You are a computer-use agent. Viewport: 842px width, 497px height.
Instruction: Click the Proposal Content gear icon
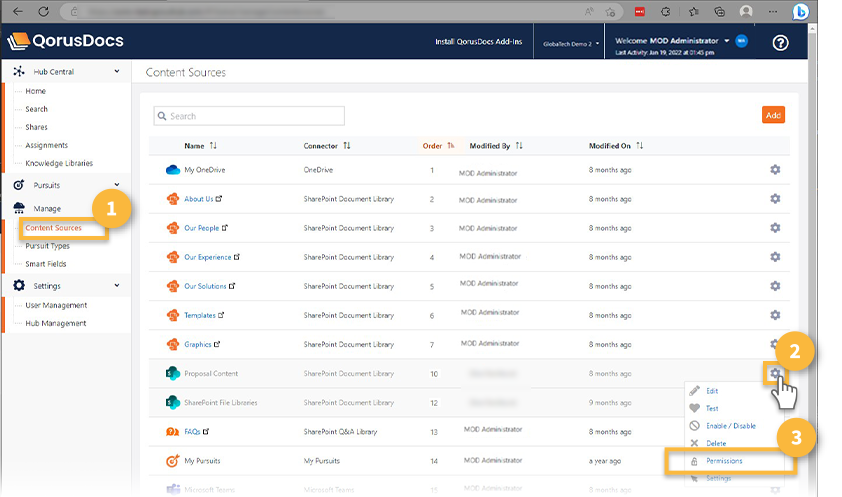click(x=774, y=373)
